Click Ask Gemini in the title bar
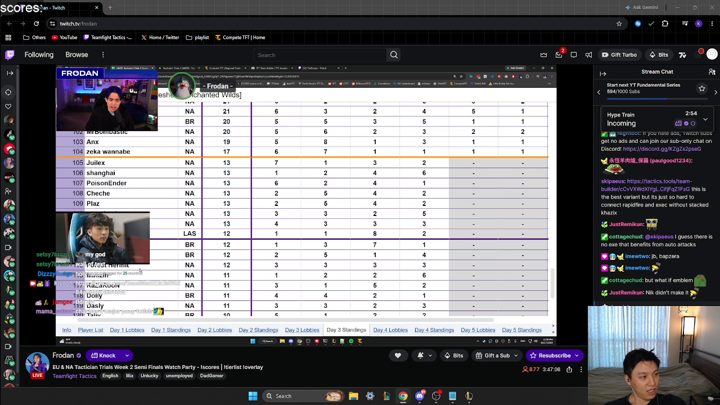 [x=641, y=8]
